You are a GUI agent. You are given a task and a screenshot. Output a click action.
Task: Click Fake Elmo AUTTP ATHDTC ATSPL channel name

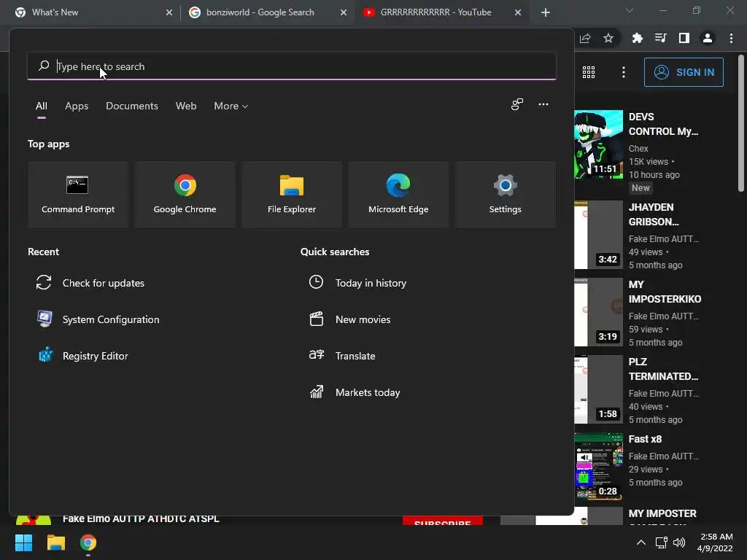click(x=141, y=518)
